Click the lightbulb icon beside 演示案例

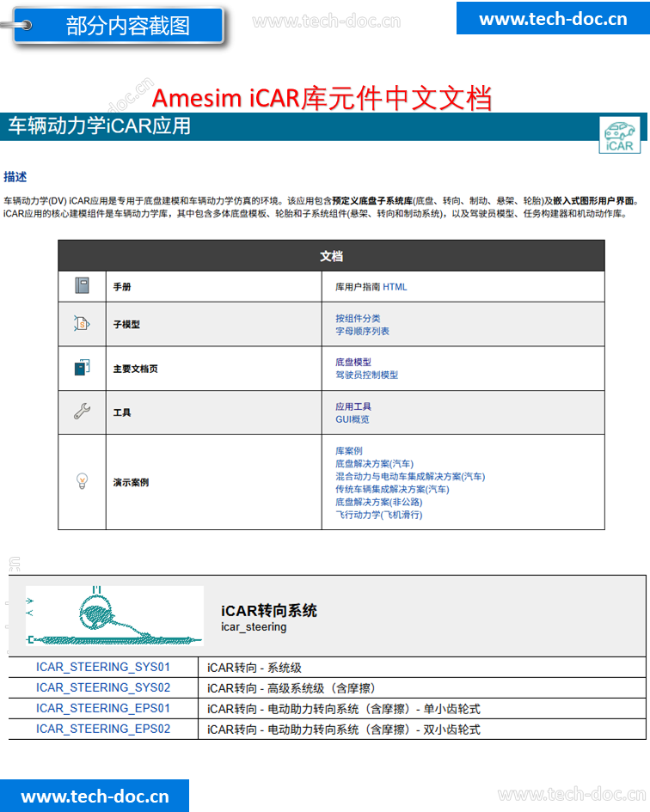[82, 481]
